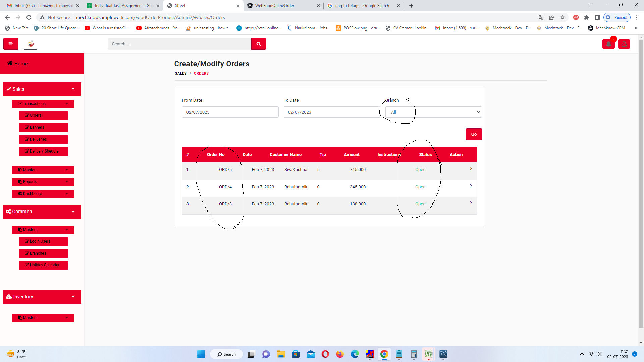Open Deliveries in the sidebar

[43, 139]
